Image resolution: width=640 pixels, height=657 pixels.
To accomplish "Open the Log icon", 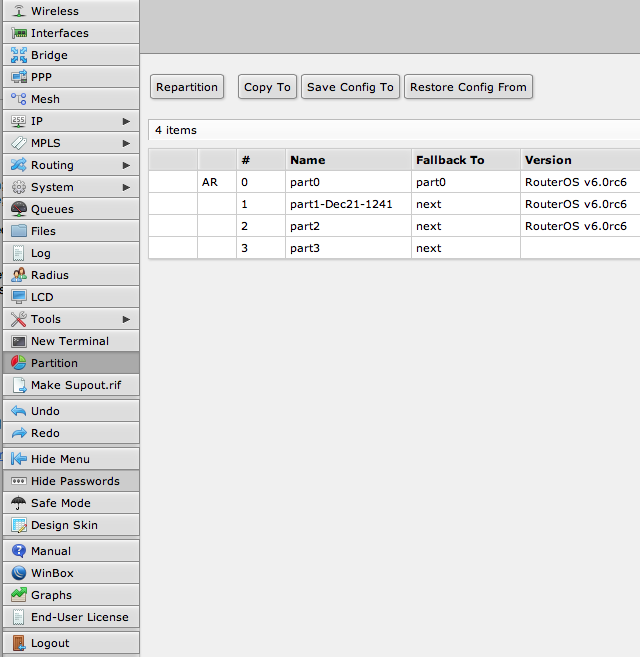I will tap(19, 253).
